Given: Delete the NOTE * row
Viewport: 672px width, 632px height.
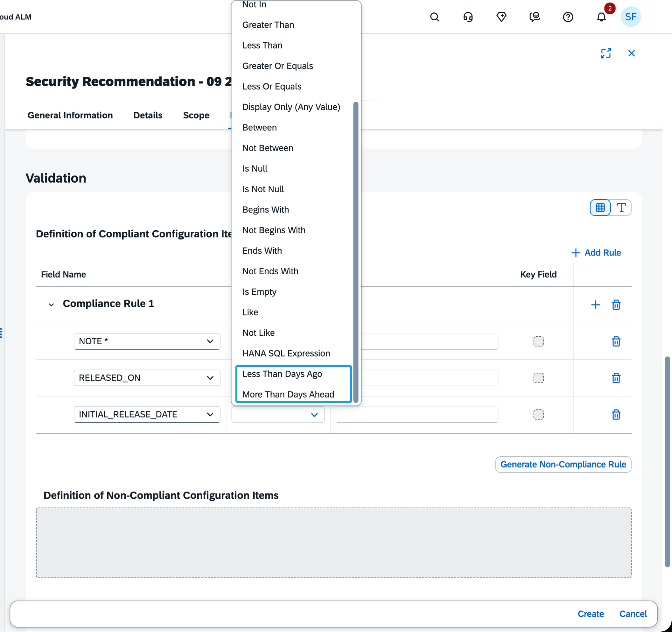Looking at the screenshot, I should click(616, 342).
